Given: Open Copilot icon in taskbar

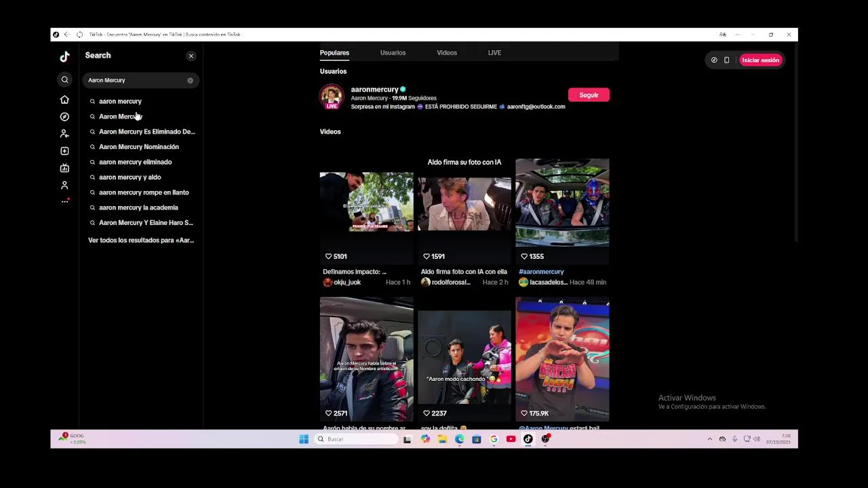Looking at the screenshot, I should [x=425, y=439].
